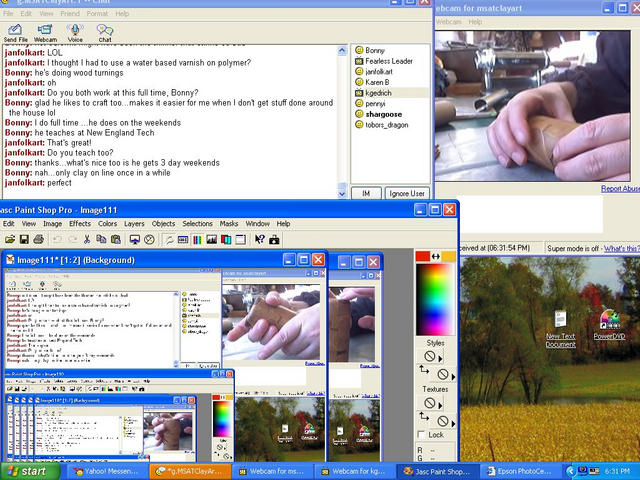Open the Window menu in Paint Shop Pro
Screen dimensions: 640x480
258,224
